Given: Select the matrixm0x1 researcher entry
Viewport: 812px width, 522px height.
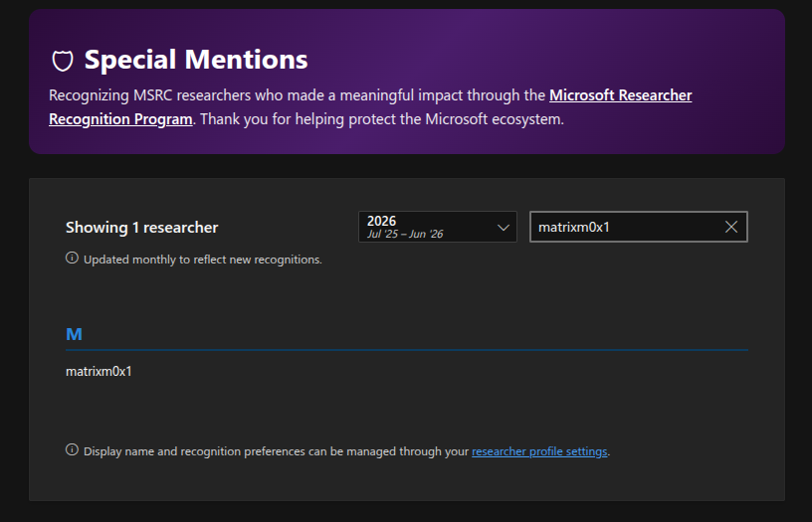Looking at the screenshot, I should coord(99,372).
